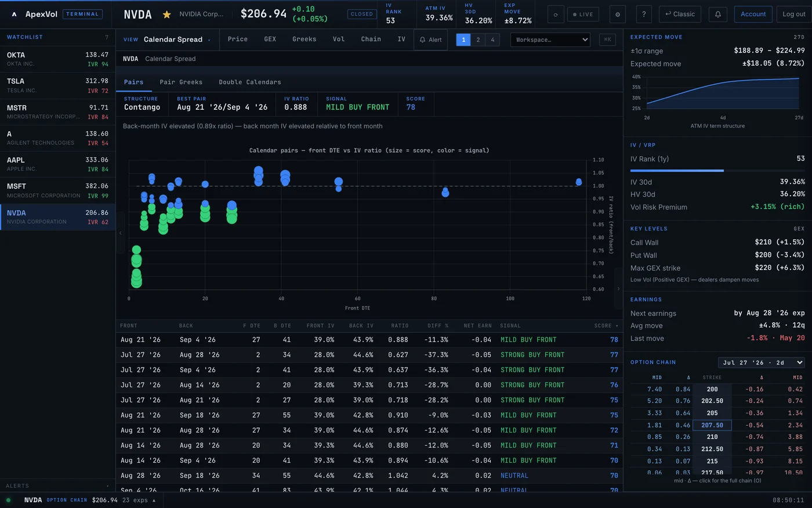812x508 pixels.
Task: Click the 'click for the full chain' hint
Action: point(717,481)
